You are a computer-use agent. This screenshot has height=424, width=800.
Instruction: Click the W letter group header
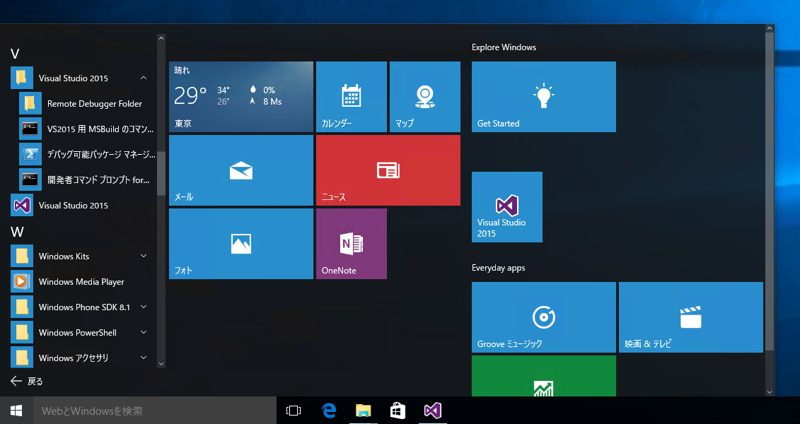coord(17,232)
